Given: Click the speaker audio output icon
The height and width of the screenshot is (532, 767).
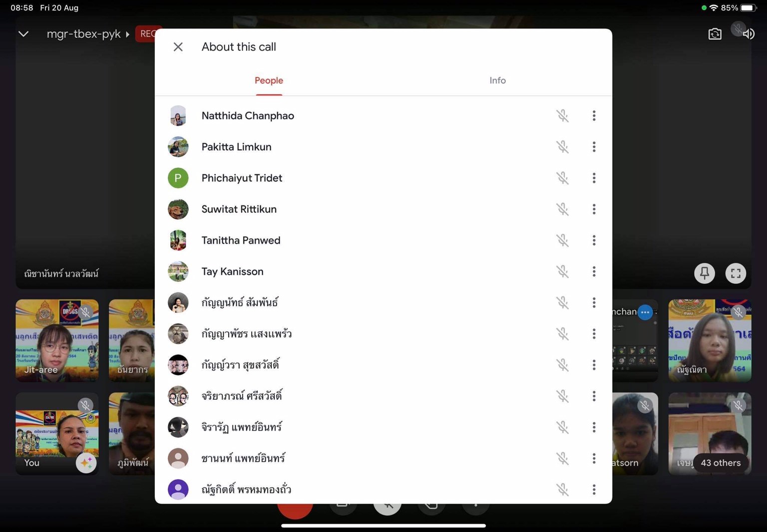Looking at the screenshot, I should tap(749, 34).
